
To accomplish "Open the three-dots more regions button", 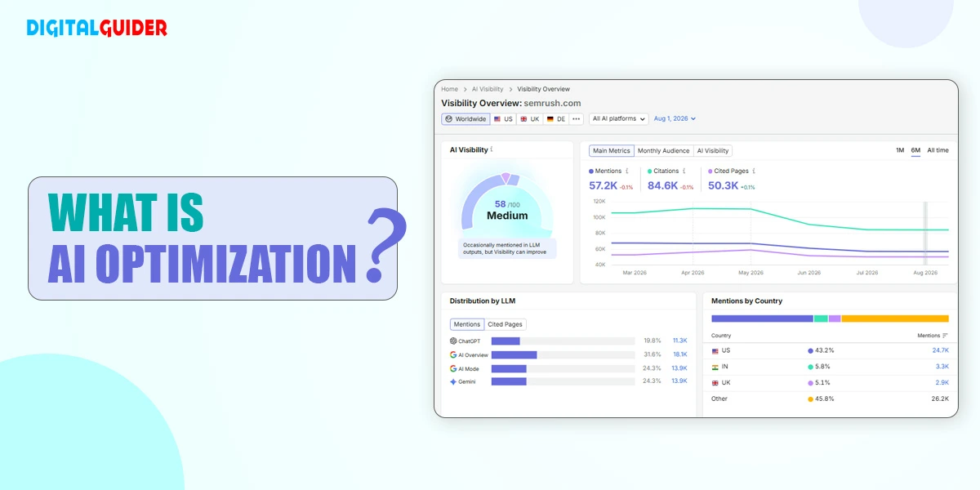I will 577,119.
